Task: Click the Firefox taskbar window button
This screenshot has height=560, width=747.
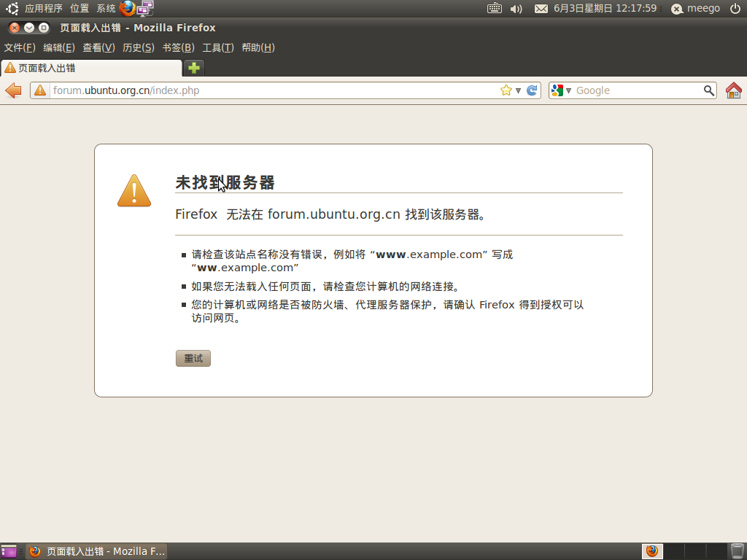Action: coord(97,551)
